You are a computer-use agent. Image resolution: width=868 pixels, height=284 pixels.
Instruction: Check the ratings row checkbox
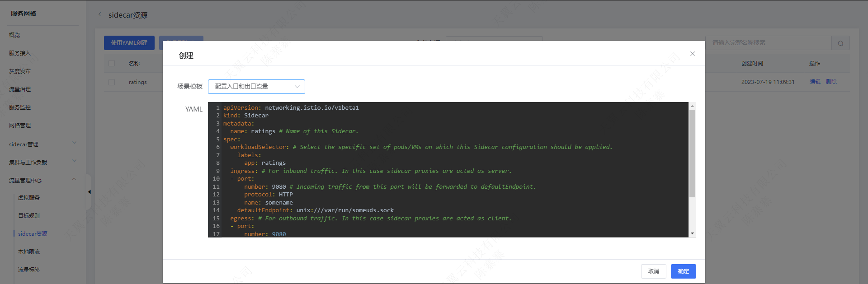point(112,82)
